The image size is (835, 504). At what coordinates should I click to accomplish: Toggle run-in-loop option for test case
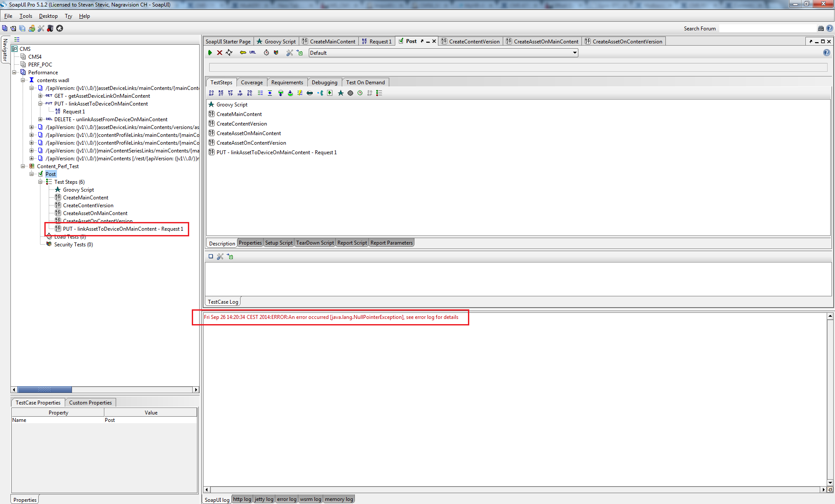pyautogui.click(x=229, y=53)
